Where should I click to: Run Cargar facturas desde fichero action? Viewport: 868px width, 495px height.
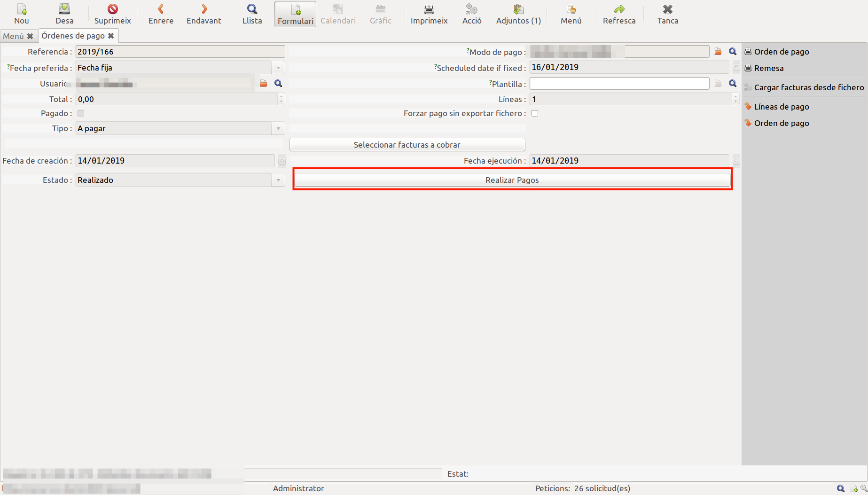804,87
